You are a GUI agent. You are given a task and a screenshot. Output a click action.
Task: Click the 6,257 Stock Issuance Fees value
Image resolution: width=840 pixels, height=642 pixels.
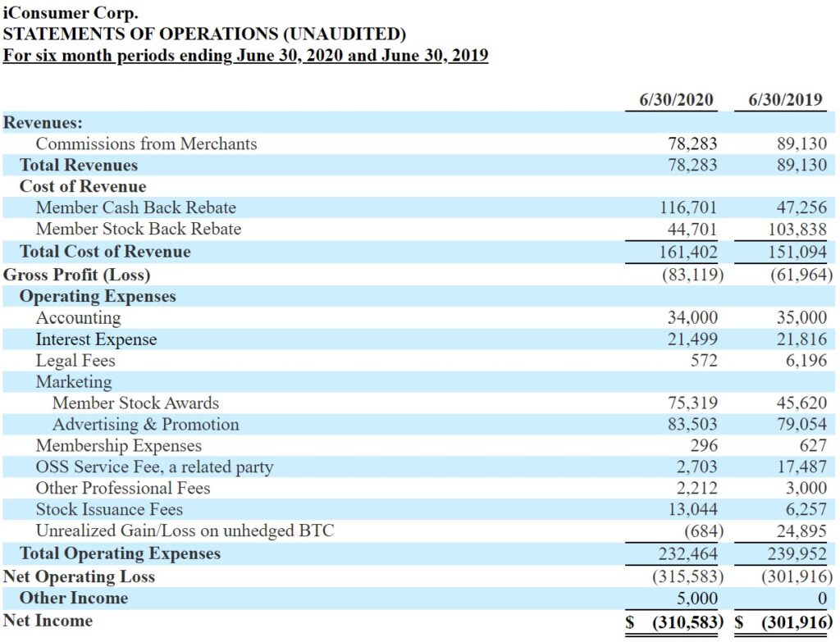[806, 509]
